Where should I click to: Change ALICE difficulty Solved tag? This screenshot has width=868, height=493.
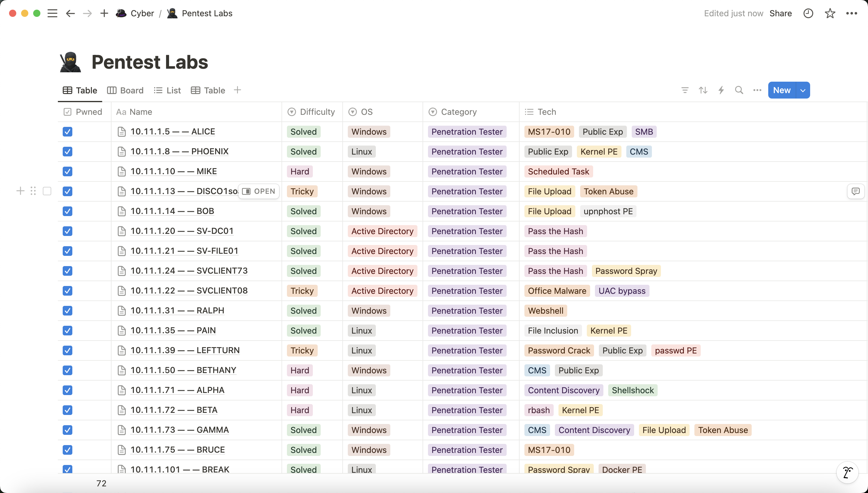tap(303, 132)
